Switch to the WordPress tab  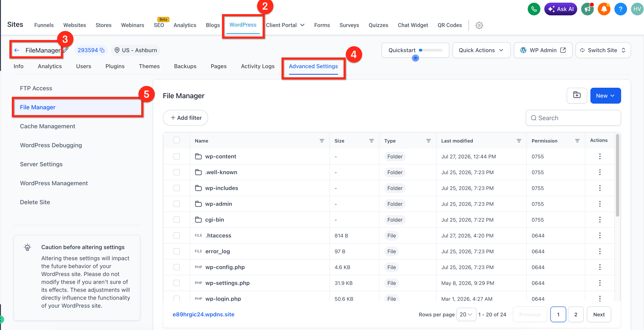pyautogui.click(x=243, y=25)
